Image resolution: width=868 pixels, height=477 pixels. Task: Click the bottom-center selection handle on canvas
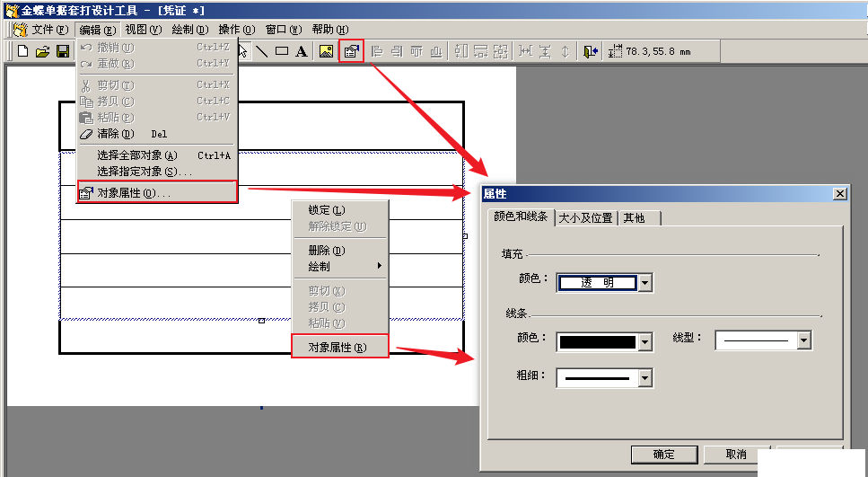261,321
